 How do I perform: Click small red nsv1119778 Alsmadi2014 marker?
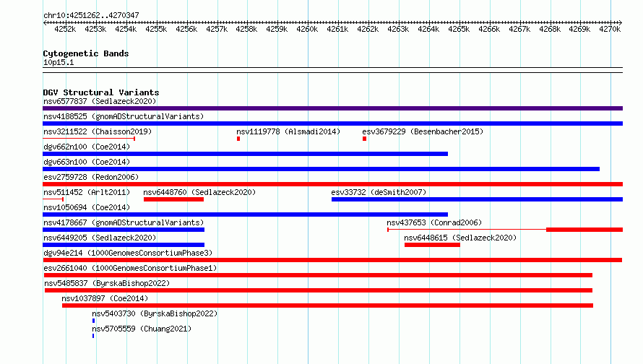coord(238,139)
